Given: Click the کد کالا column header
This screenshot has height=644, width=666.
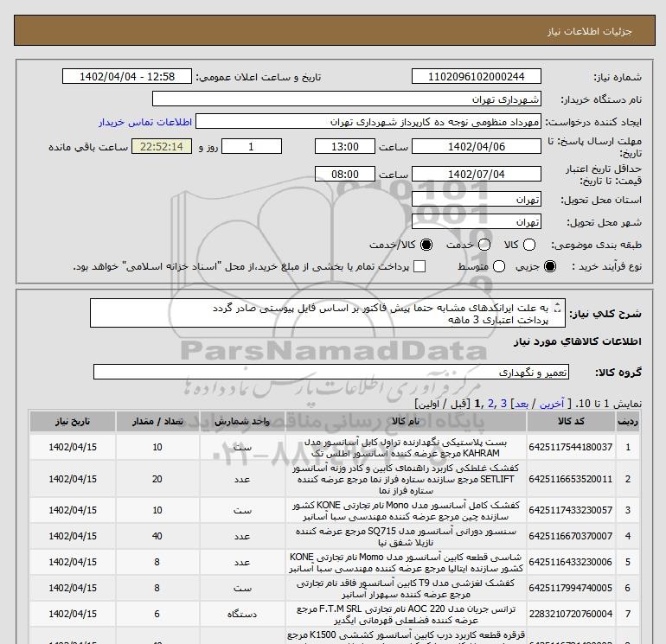Looking at the screenshot, I should (571, 422).
